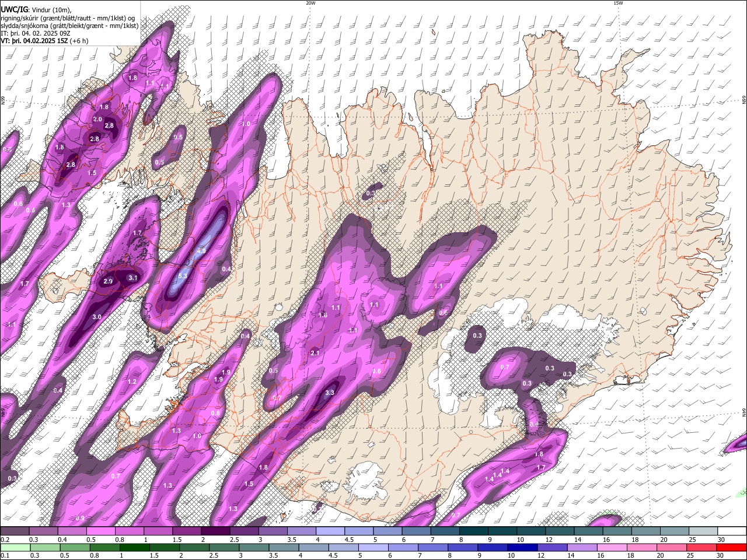The image size is (747, 560).
Task: Click the 1.2 precipitation value on the map
Action: click(132, 382)
